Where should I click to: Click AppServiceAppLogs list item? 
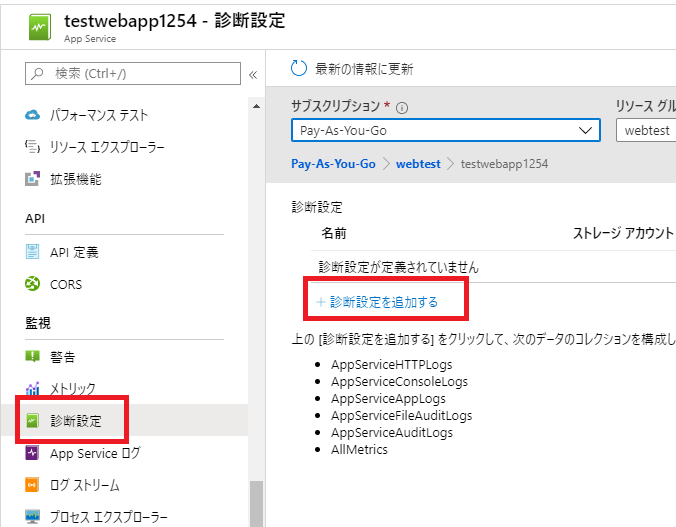click(x=388, y=399)
